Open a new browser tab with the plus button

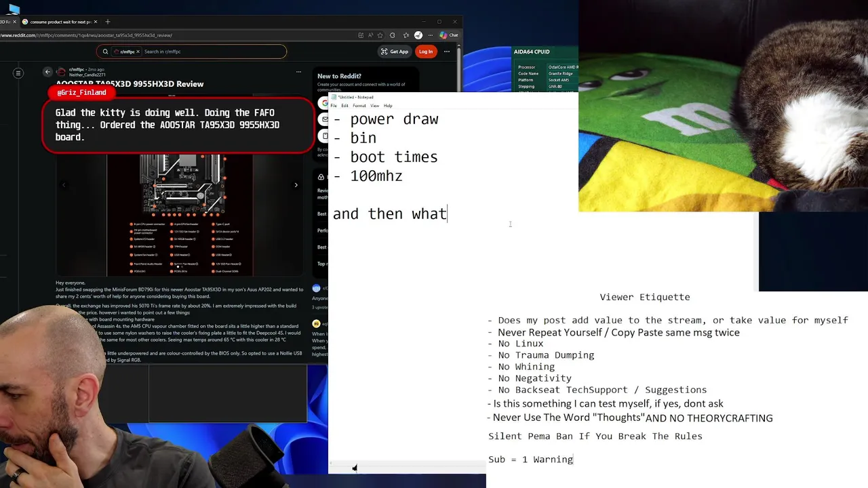coord(108,22)
